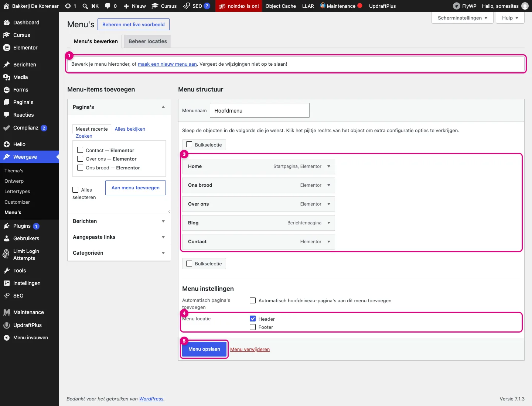Open the Scherminstellingen dropdown
The image size is (532, 406).
click(463, 18)
